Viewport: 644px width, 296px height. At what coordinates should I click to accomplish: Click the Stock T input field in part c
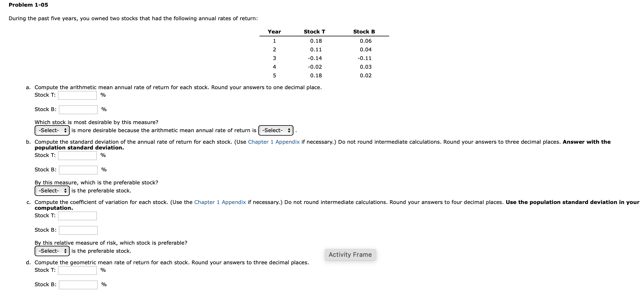[77, 216]
